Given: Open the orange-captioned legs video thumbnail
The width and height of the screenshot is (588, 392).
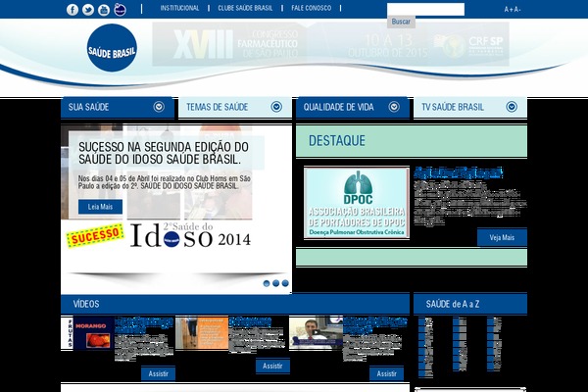Looking at the screenshot, I should (x=202, y=333).
